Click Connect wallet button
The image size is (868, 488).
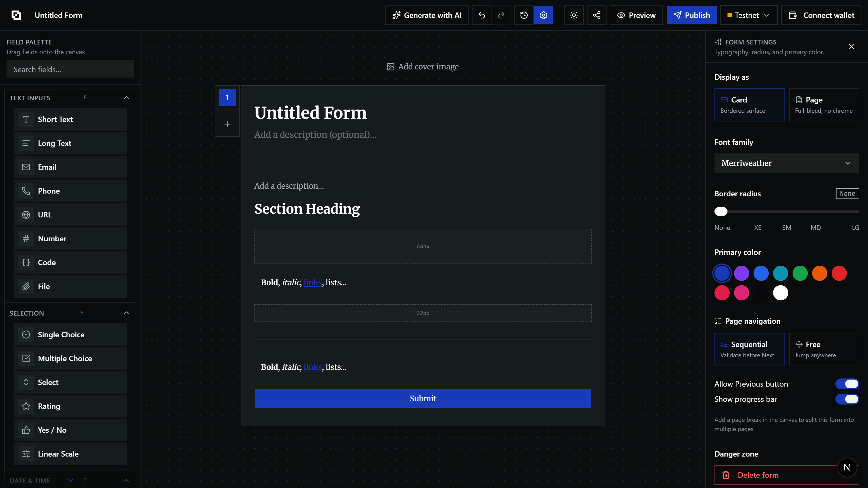821,15
